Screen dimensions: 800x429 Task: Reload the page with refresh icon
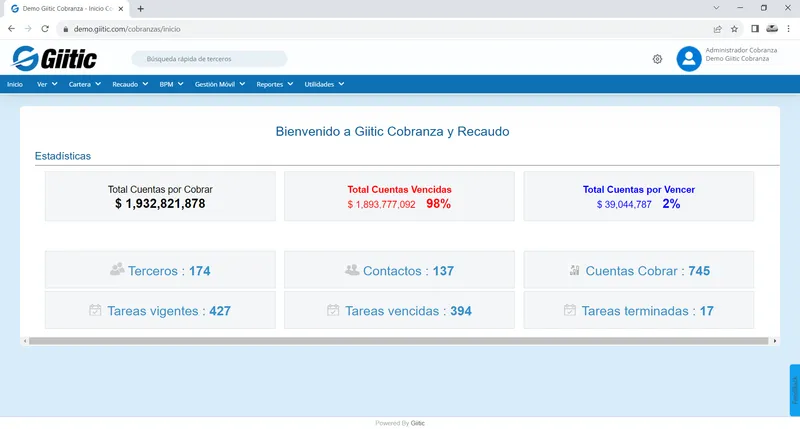tap(45, 29)
